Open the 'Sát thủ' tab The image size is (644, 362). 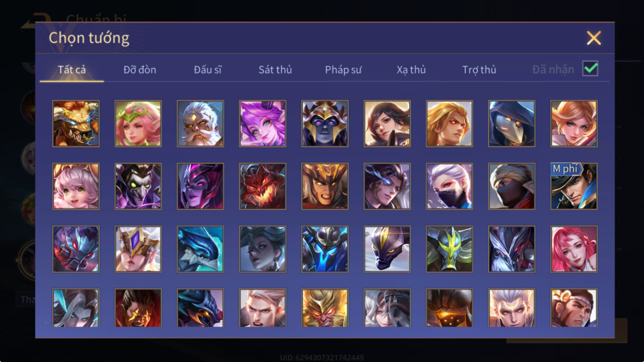tap(275, 70)
